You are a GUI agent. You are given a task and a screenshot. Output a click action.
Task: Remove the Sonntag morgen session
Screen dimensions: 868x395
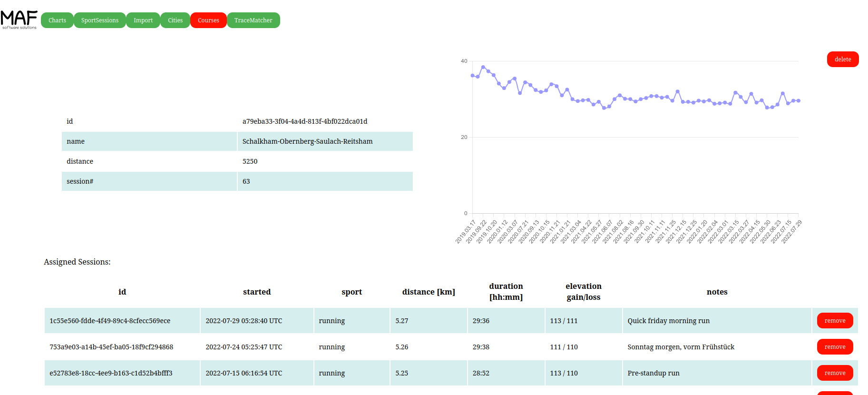pyautogui.click(x=835, y=346)
